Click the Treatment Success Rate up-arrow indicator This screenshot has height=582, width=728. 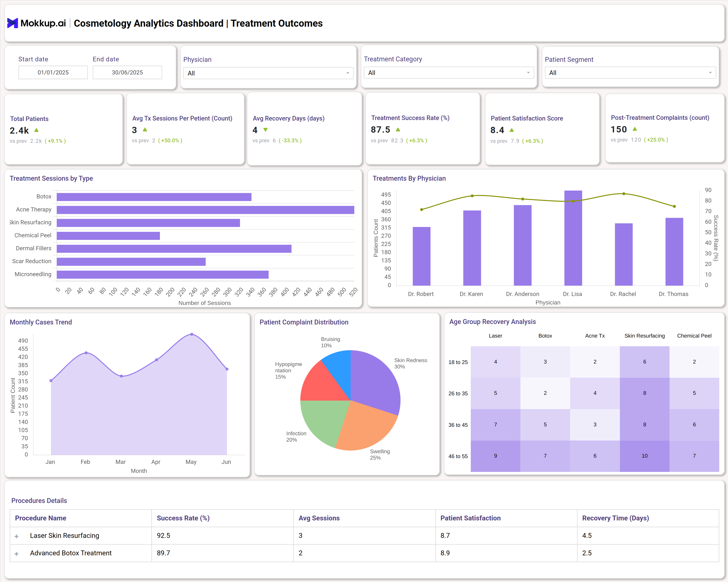(x=398, y=129)
